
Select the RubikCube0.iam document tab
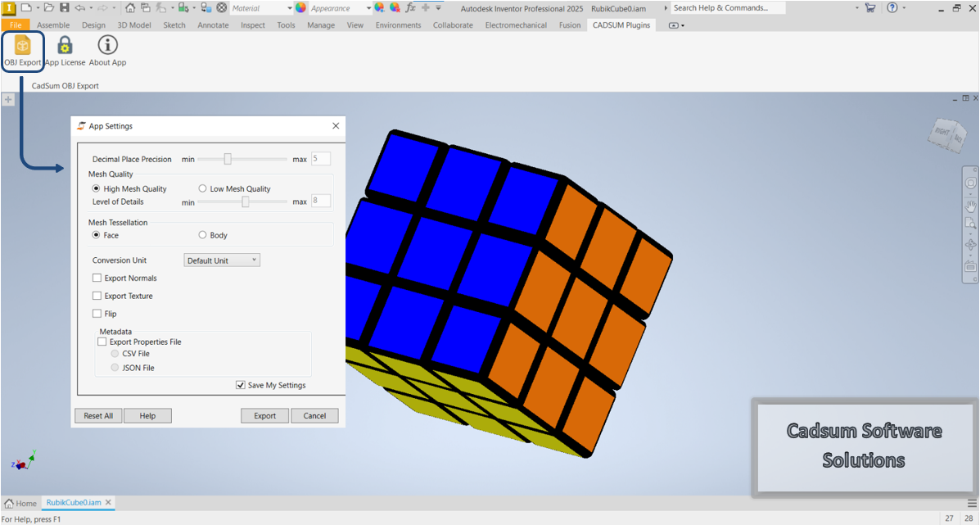(x=74, y=503)
